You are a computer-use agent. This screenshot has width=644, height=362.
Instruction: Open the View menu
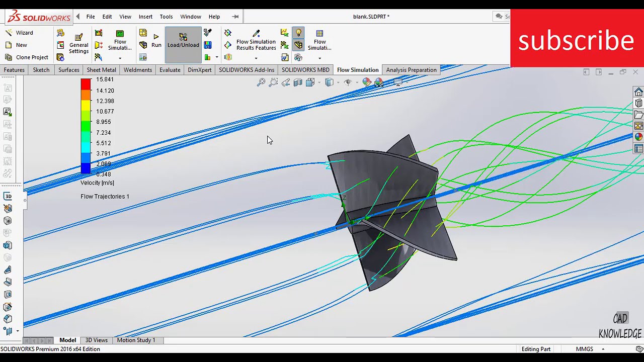[125, 17]
